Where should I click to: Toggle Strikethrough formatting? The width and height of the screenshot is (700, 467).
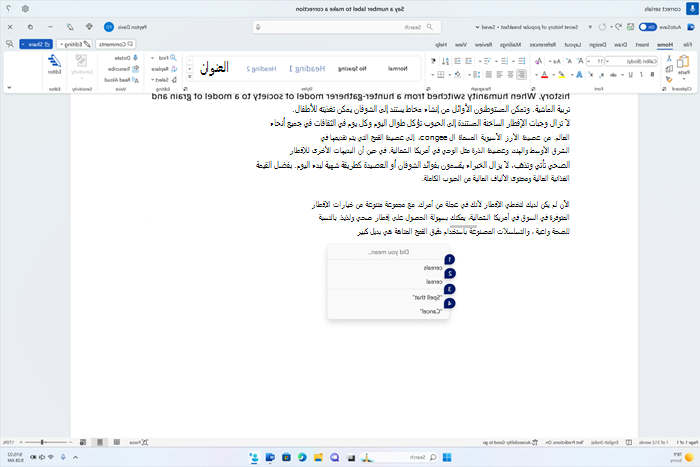pyautogui.click(x=613, y=75)
